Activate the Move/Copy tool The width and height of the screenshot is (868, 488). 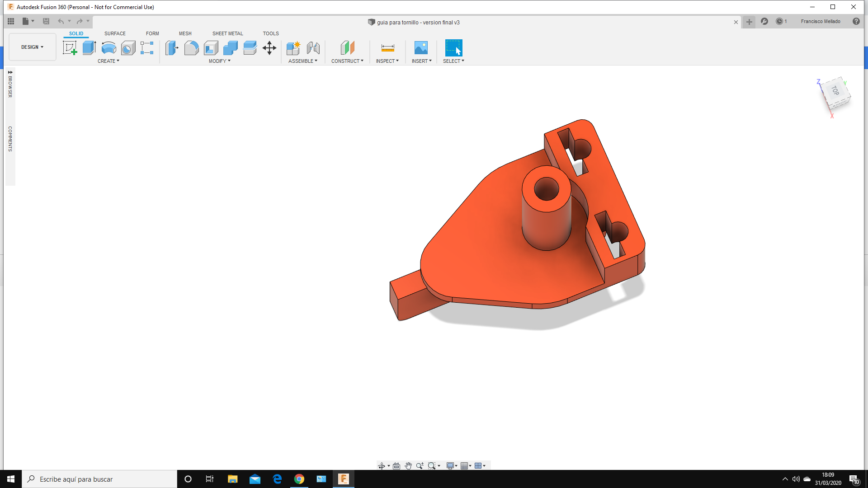269,48
